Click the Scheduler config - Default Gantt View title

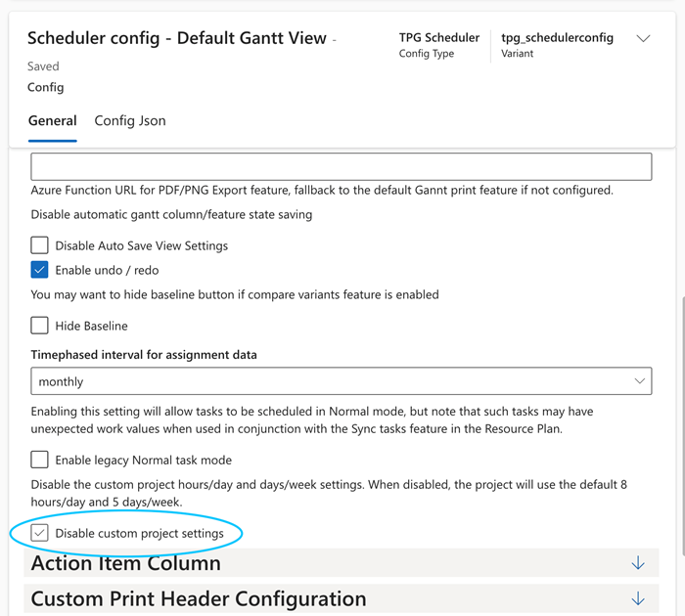177,39
